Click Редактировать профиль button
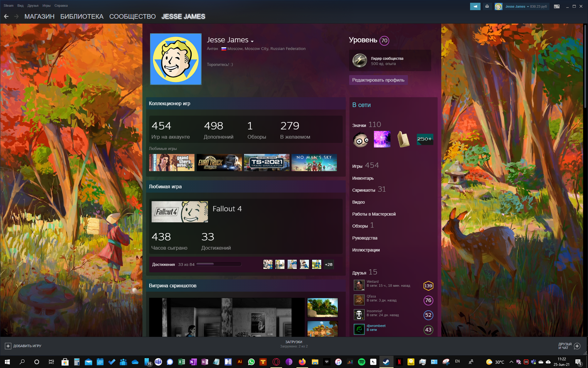The width and height of the screenshot is (588, 368). pyautogui.click(x=378, y=80)
